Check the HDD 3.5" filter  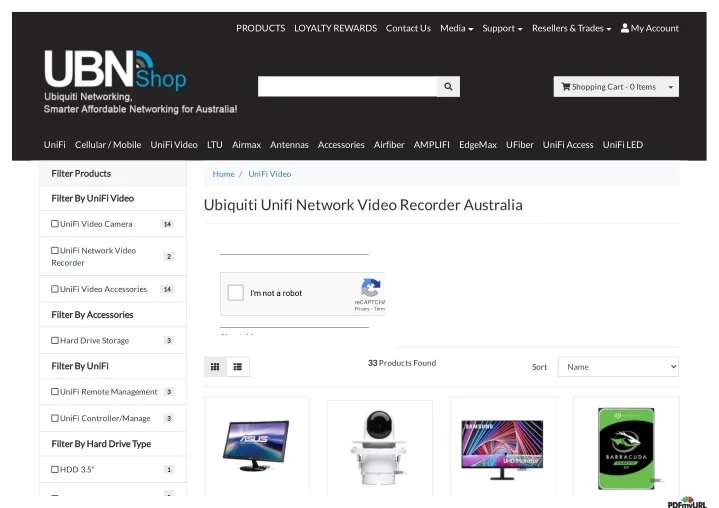pos(55,469)
